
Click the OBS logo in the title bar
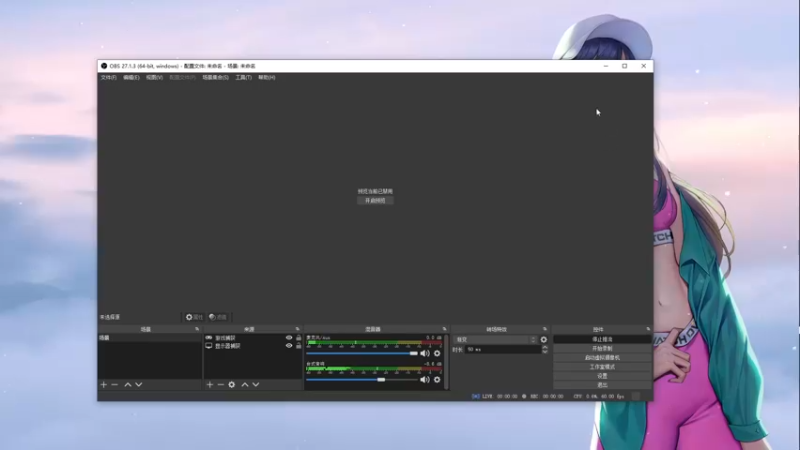pyautogui.click(x=104, y=66)
